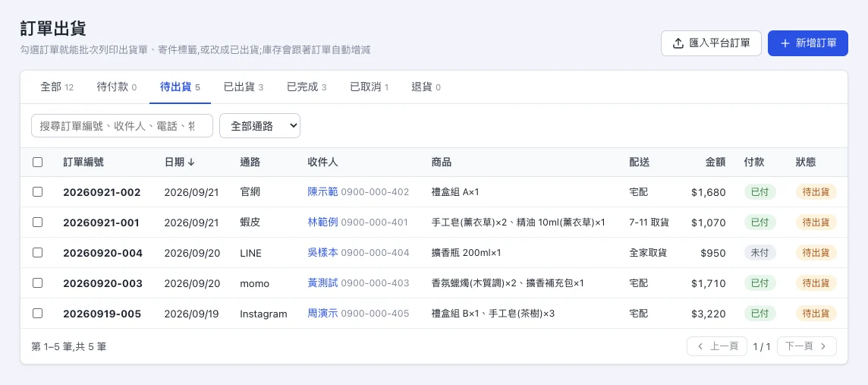Click order number 20260921-002
Viewport: 868px width, 385px height.
coord(102,192)
